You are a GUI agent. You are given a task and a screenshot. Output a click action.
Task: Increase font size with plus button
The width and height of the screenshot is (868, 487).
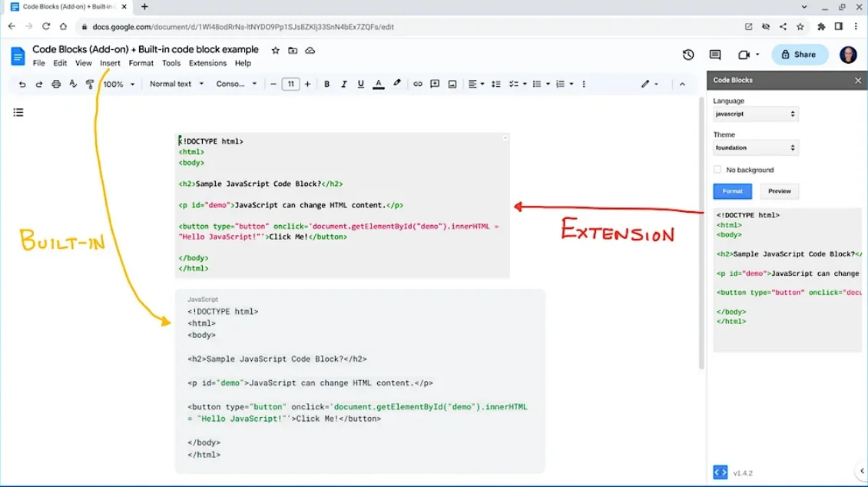(x=308, y=84)
